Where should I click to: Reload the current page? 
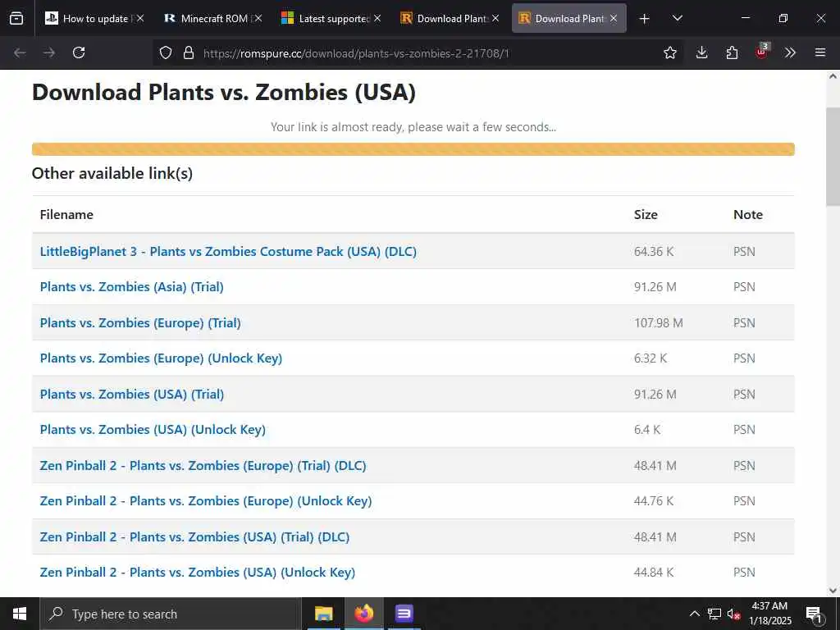click(79, 52)
